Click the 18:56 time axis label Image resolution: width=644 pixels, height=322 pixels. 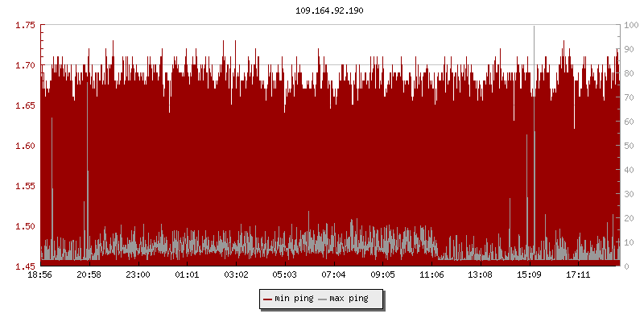tap(40, 275)
